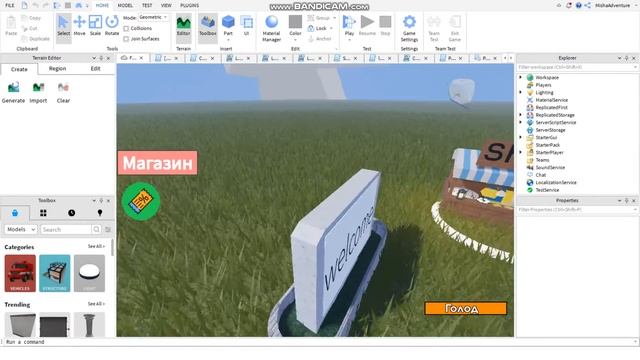Expand the ServerScriptService node
This screenshot has width=640, height=360.
pos(520,122)
